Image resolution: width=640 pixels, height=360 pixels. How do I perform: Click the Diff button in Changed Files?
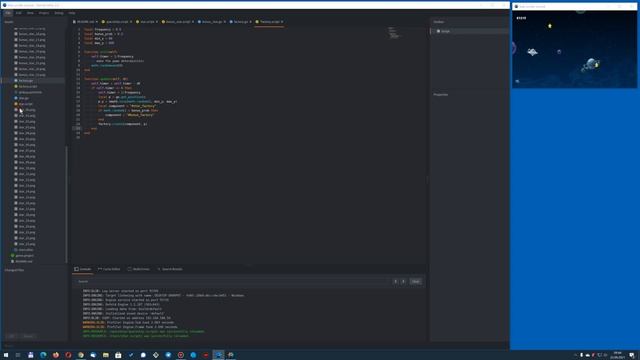click(12, 336)
